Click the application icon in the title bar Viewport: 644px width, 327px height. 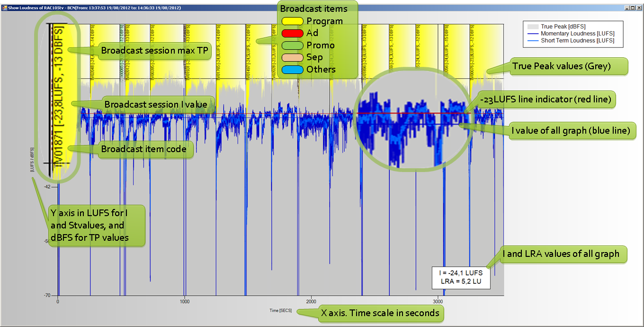point(5,8)
